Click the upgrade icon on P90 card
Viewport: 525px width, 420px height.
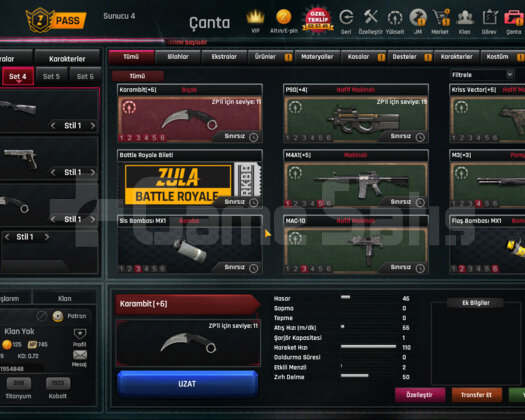pyautogui.click(x=295, y=108)
